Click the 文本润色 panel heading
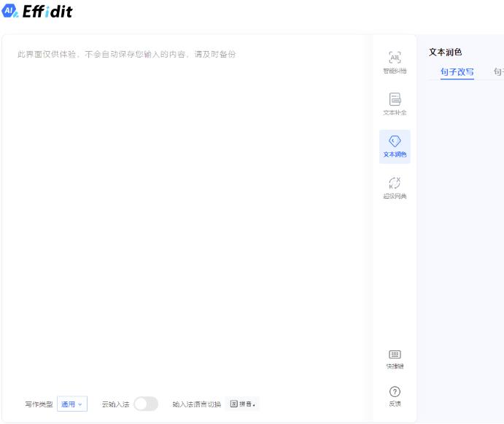 pos(446,52)
